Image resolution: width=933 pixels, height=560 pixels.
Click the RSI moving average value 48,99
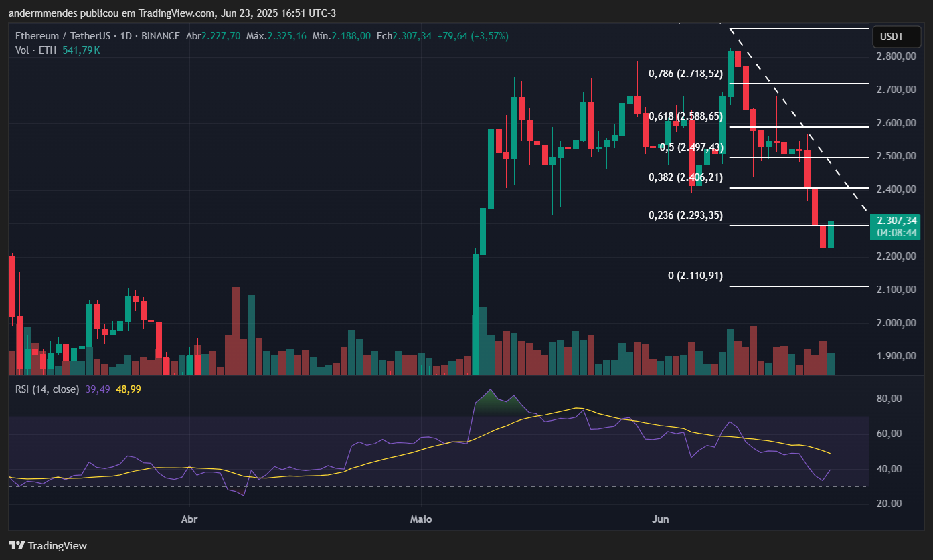tap(129, 389)
